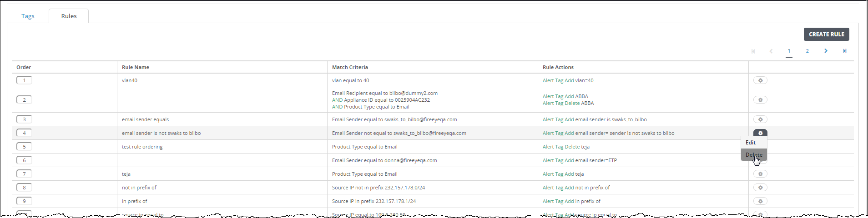Select the Rules tab
Image resolution: width=868 pixels, height=218 pixels.
(x=69, y=16)
